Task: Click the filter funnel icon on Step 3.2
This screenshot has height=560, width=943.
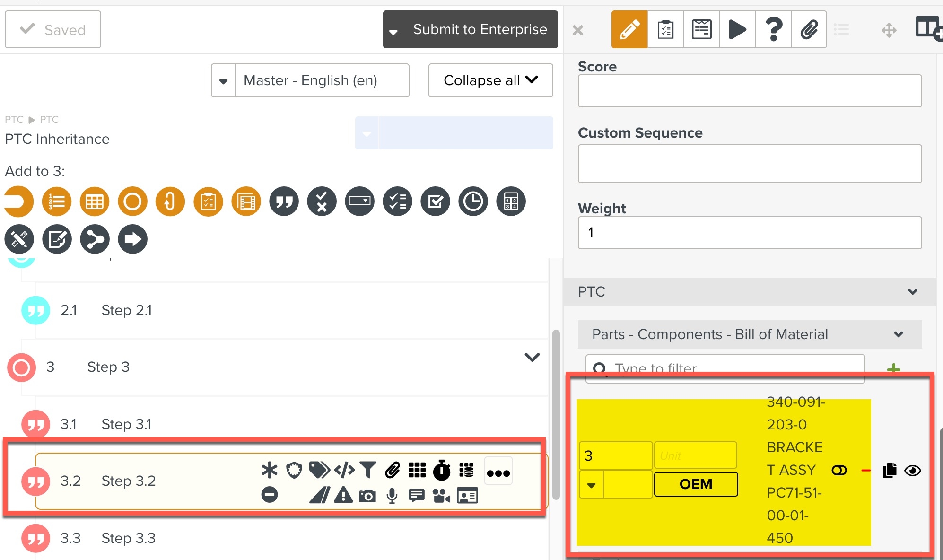Action: pos(368,470)
